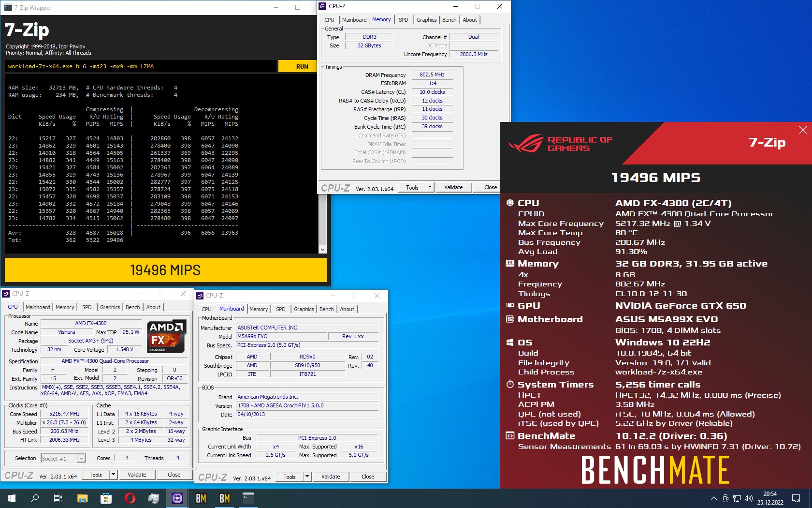Viewport: 812px width, 508px height.
Task: Open the volume speaker tray icon
Action: (x=749, y=498)
